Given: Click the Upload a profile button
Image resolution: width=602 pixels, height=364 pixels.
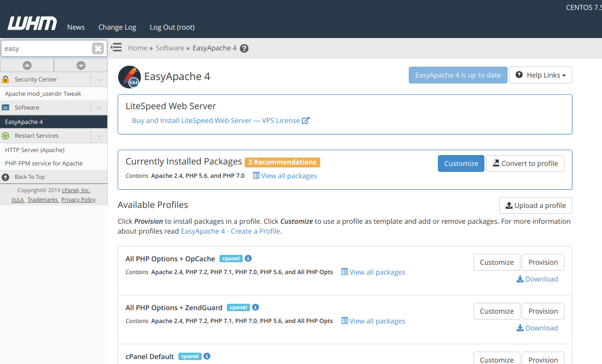Looking at the screenshot, I should pyautogui.click(x=535, y=205).
